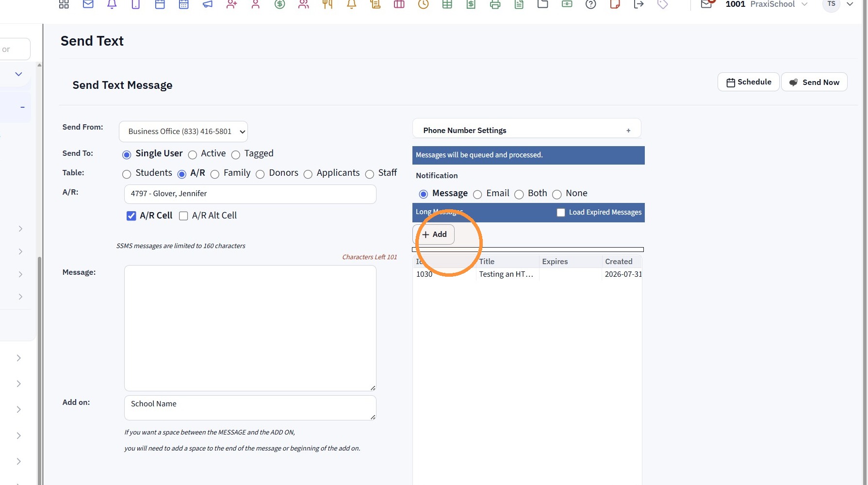Open the green dollar receipt icon
The height and width of the screenshot is (485, 868).
click(x=471, y=4)
